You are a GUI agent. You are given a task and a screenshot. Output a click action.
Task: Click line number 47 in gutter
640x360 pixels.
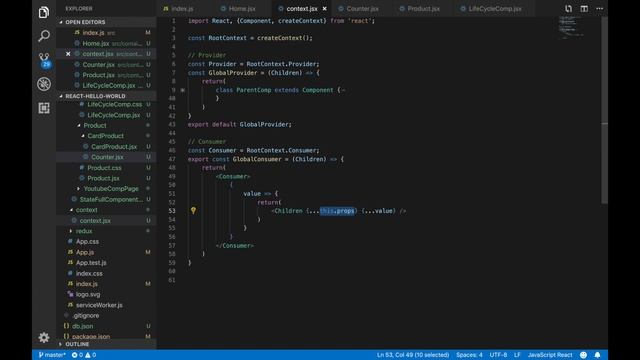[171, 159]
